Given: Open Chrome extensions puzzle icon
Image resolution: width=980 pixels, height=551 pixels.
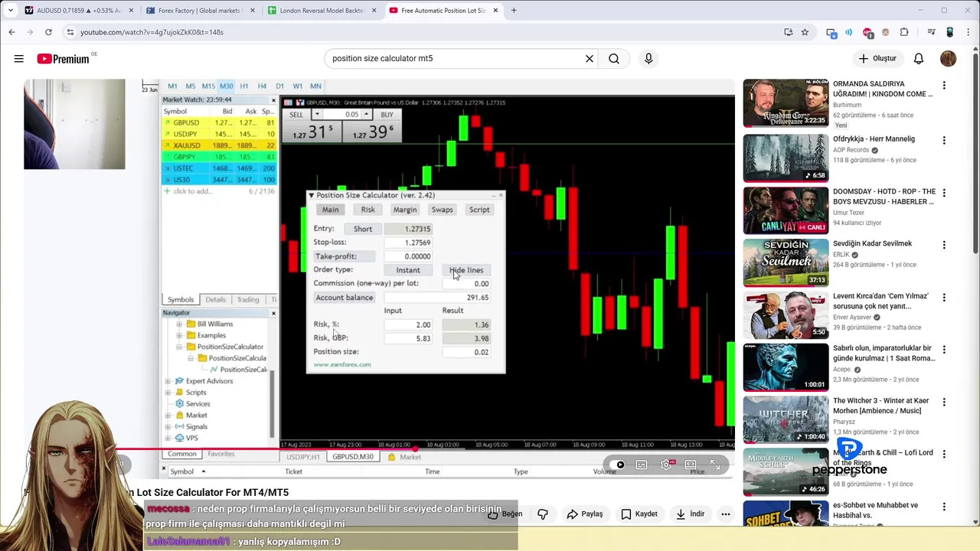Looking at the screenshot, I should click(x=904, y=32).
